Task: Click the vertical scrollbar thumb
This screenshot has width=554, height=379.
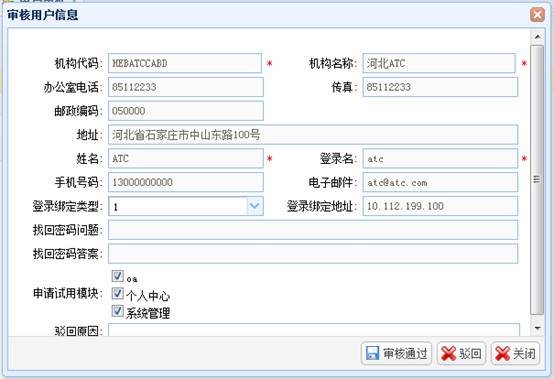Action: click(x=537, y=179)
